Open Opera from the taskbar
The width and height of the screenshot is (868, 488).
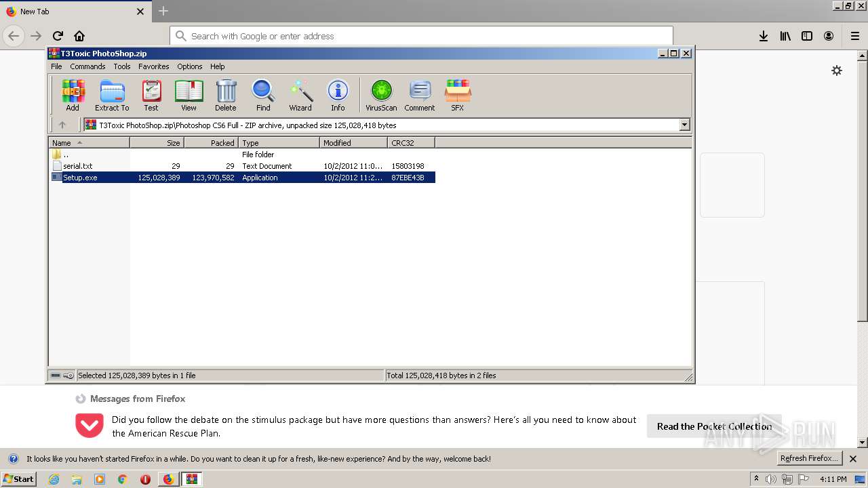point(145,479)
